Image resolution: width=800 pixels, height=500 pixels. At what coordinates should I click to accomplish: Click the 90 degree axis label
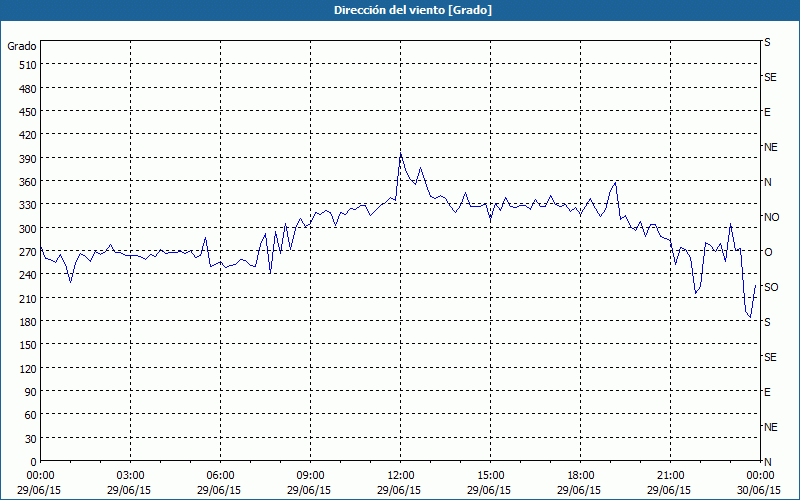tap(31, 392)
